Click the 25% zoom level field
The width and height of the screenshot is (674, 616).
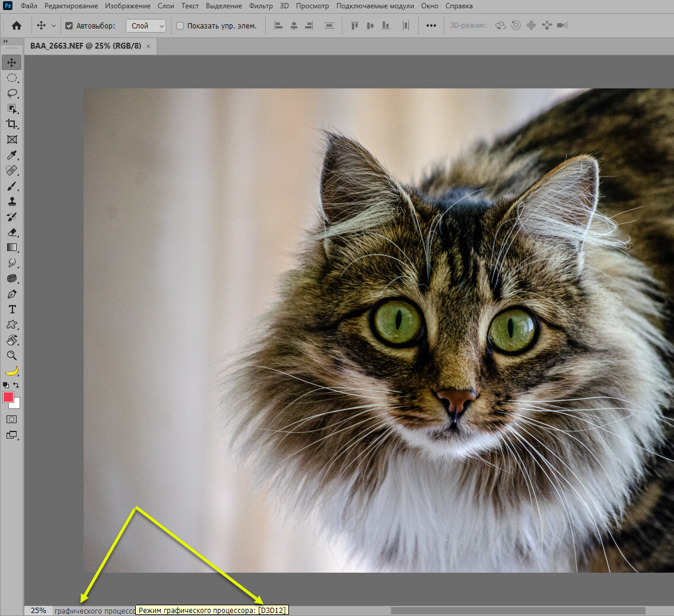[x=38, y=611]
